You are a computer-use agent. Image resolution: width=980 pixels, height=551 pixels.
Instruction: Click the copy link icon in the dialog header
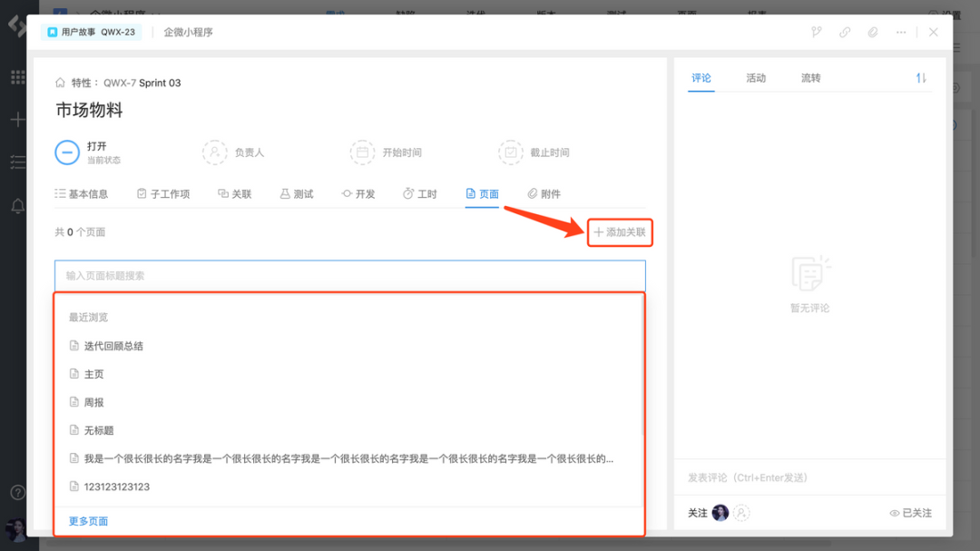click(845, 32)
